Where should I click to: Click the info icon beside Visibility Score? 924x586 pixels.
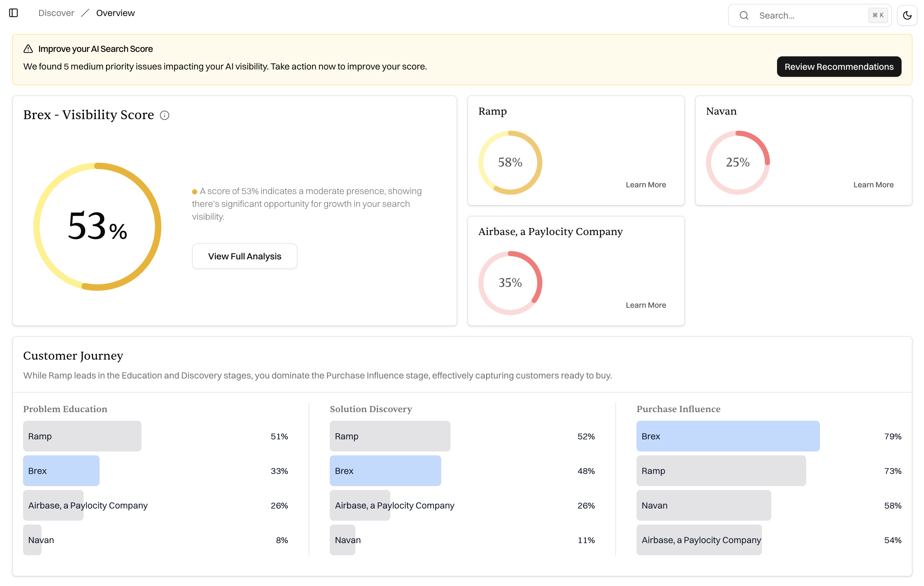pyautogui.click(x=165, y=115)
